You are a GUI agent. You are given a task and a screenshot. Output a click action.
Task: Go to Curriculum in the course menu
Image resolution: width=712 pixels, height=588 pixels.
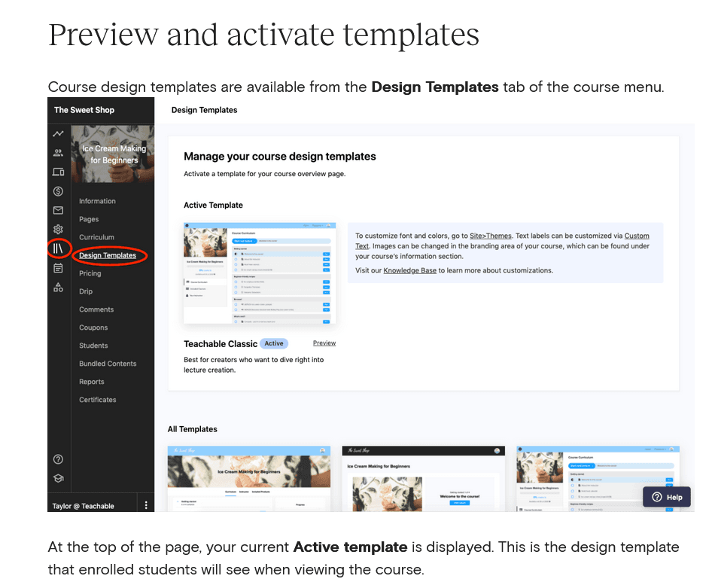tap(96, 237)
